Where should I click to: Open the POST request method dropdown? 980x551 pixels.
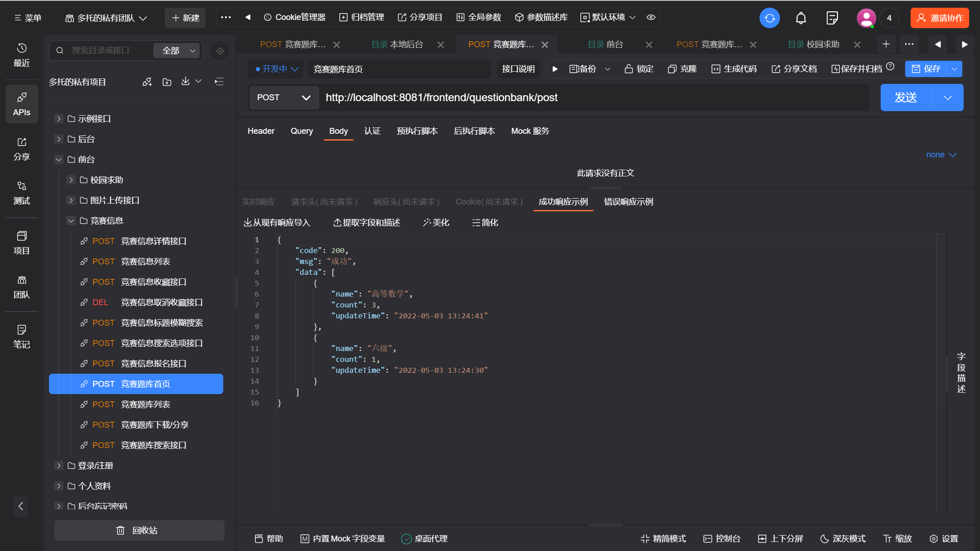click(284, 98)
